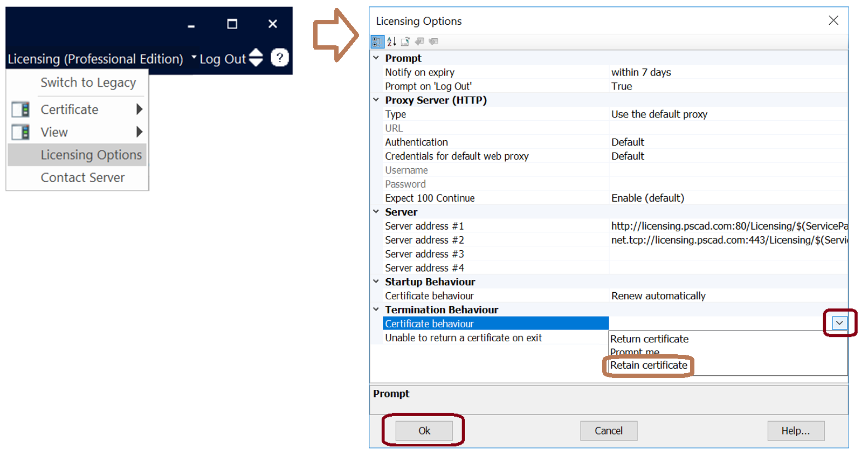This screenshot has height=461, width=868.
Task: Click the Server address #3 value field
Action: click(x=728, y=254)
